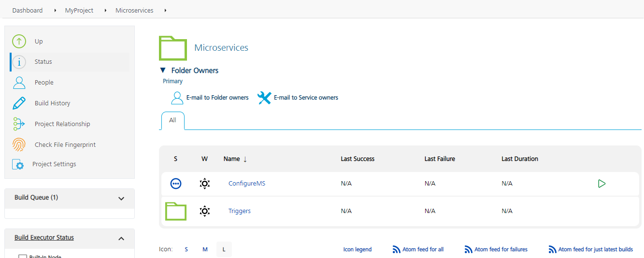Select large icon size L
The image size is (644, 258).
tap(224, 250)
